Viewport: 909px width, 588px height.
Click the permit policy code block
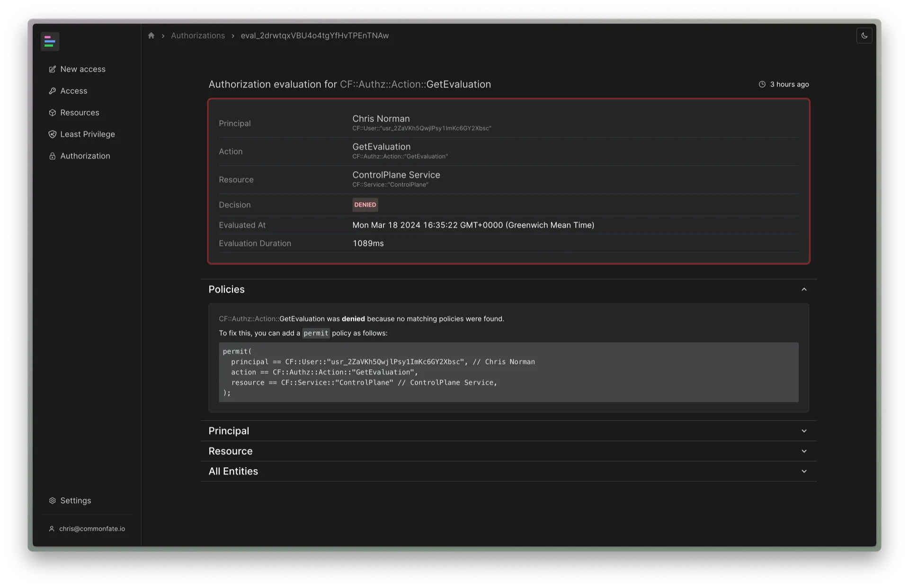pyautogui.click(x=508, y=372)
